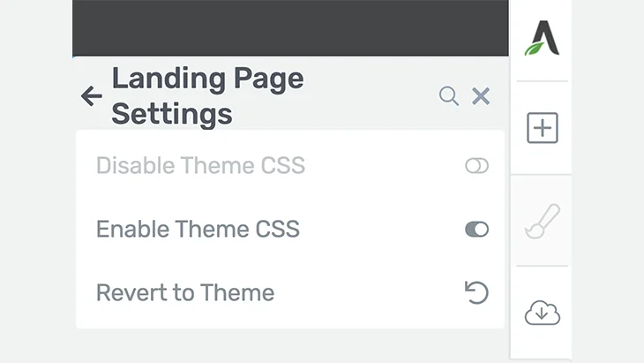
Task: Open search with the magnifier icon
Action: click(448, 96)
